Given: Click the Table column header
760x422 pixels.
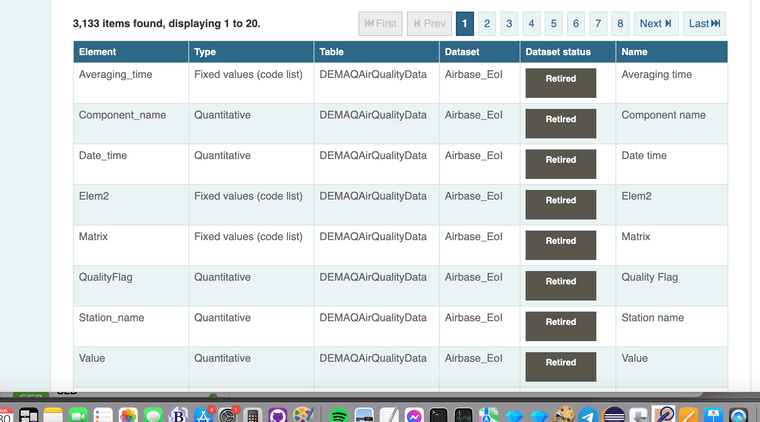Looking at the screenshot, I should click(x=331, y=52).
